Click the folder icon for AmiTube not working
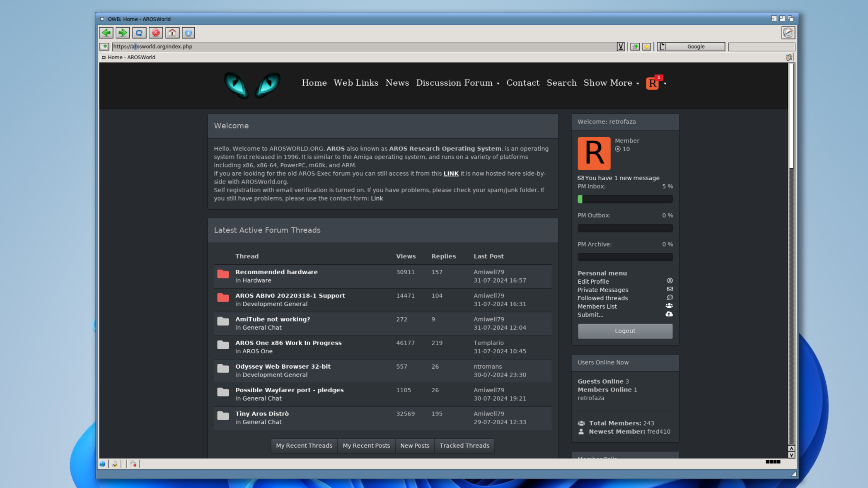This screenshot has width=868, height=488. click(x=223, y=321)
